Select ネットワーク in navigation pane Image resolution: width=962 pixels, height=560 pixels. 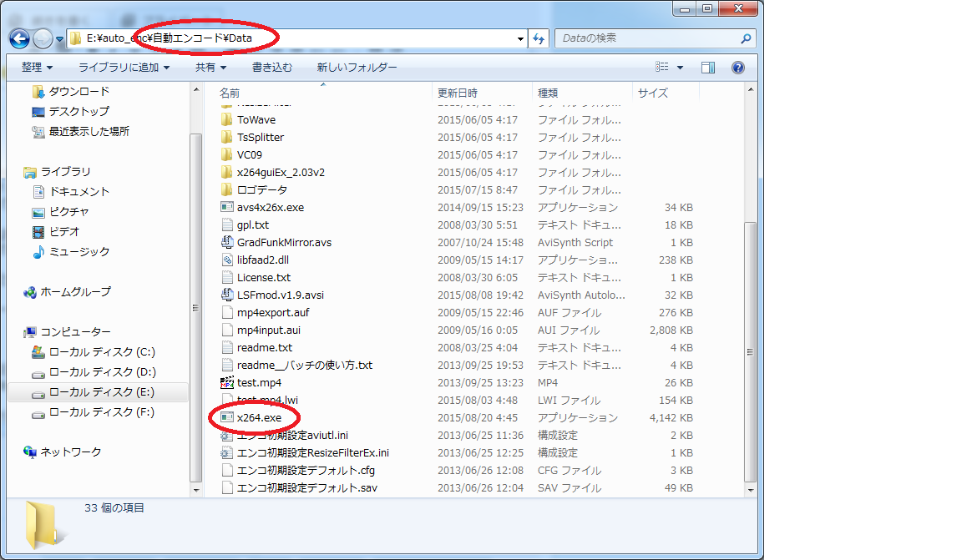70,452
